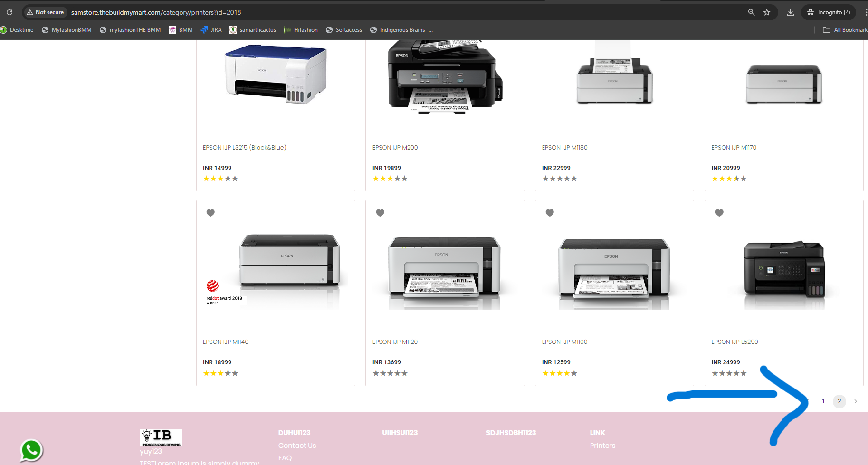Open the zoom magnifier icon in address bar
This screenshot has height=465, width=868.
point(751,12)
